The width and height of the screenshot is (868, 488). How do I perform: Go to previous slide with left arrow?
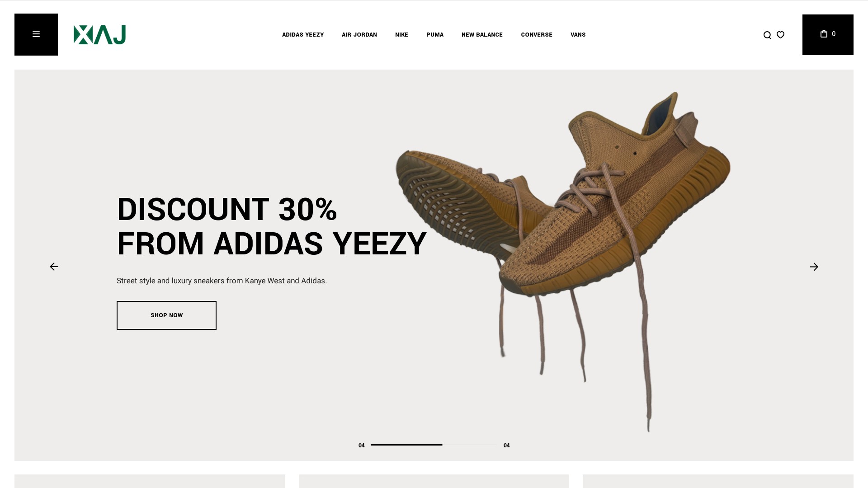pos(54,267)
